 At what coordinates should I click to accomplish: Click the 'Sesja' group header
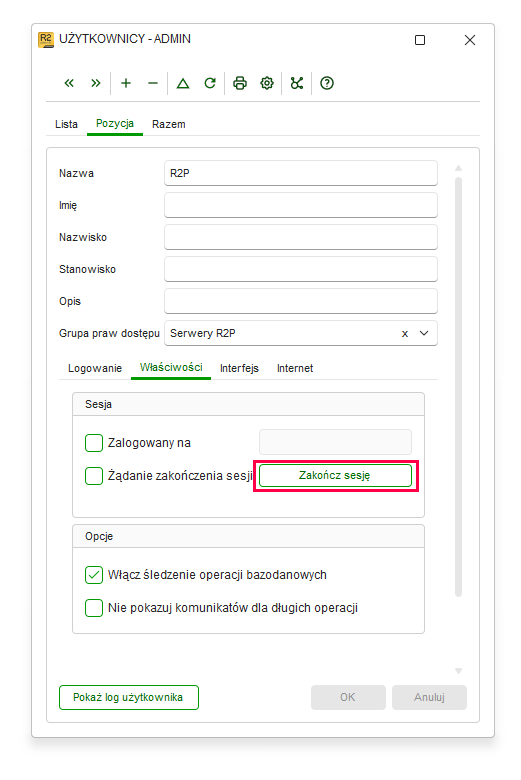[248, 404]
